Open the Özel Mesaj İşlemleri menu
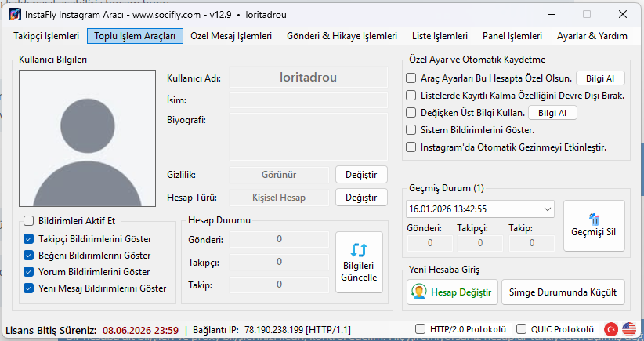 pos(231,36)
